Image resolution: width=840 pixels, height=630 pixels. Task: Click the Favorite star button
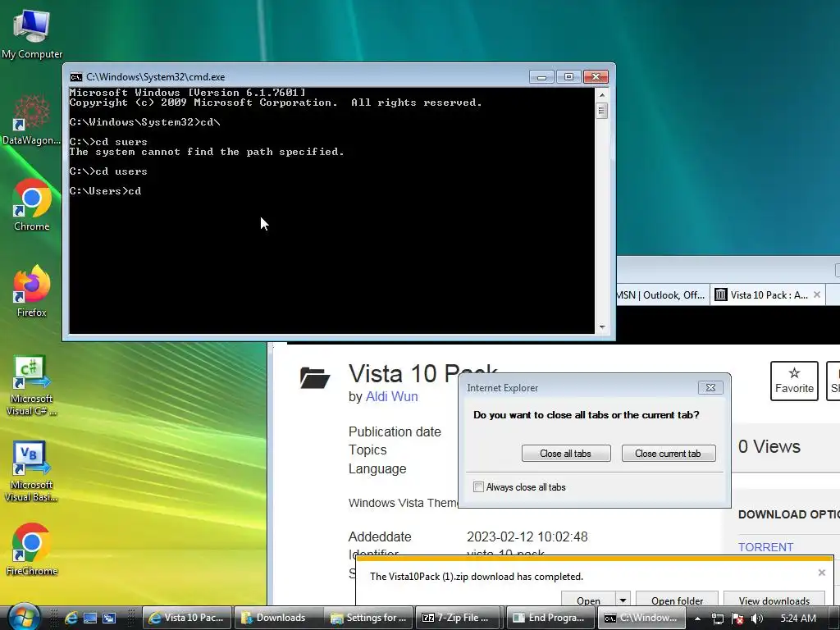click(794, 381)
